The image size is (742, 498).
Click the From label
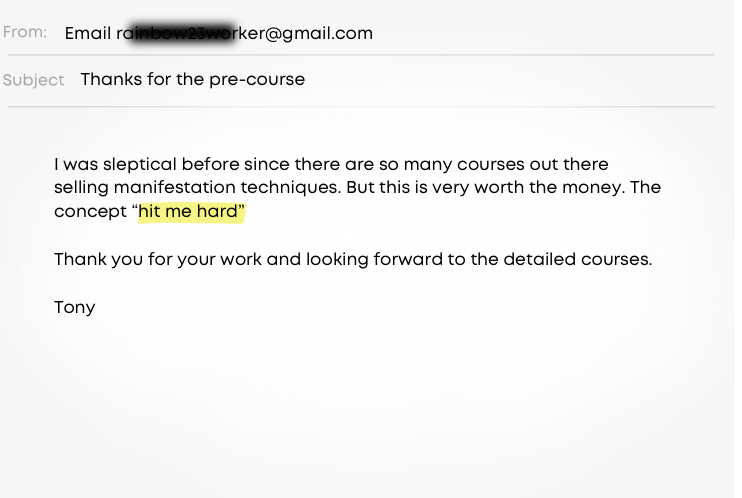point(25,32)
